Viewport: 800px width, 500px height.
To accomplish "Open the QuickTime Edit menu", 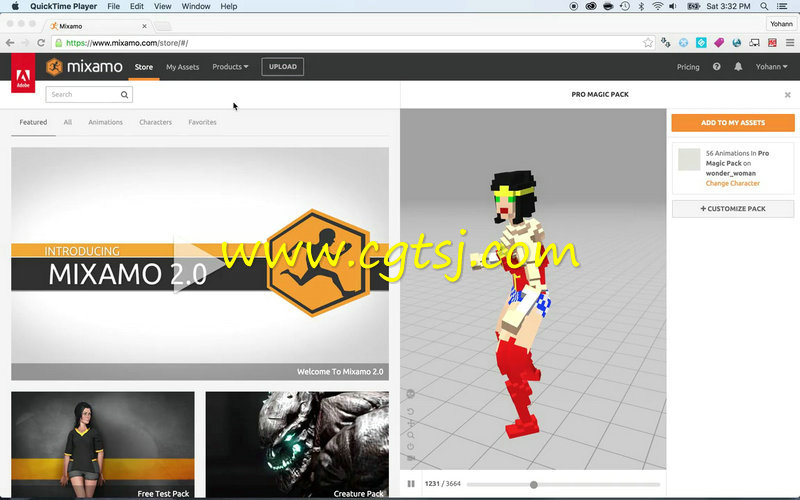I will (x=136, y=6).
